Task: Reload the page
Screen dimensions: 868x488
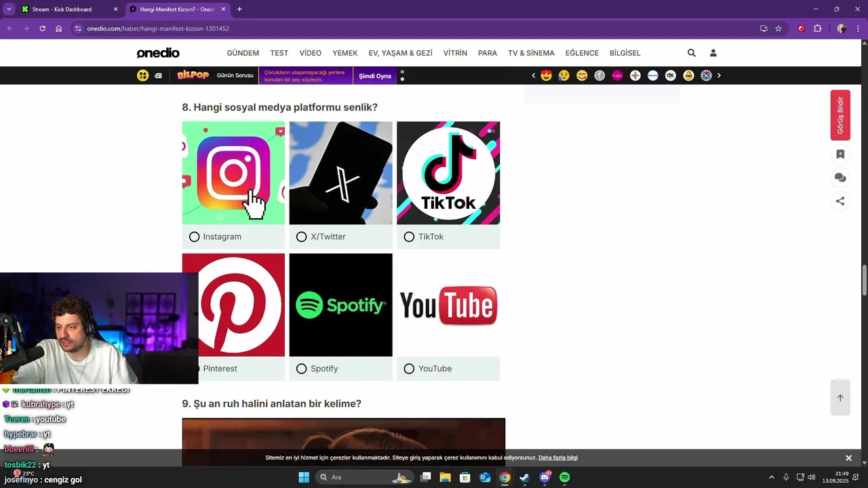Action: (x=42, y=28)
